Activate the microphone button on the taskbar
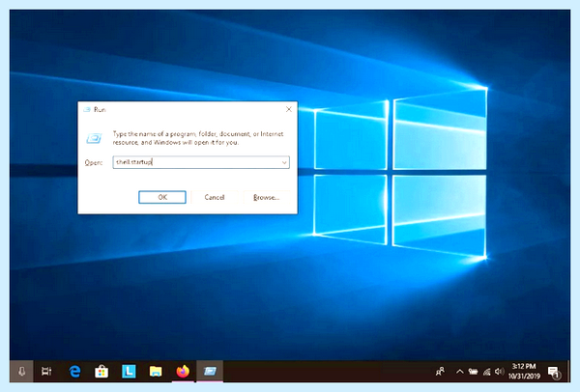The image size is (580, 392). coord(22,372)
